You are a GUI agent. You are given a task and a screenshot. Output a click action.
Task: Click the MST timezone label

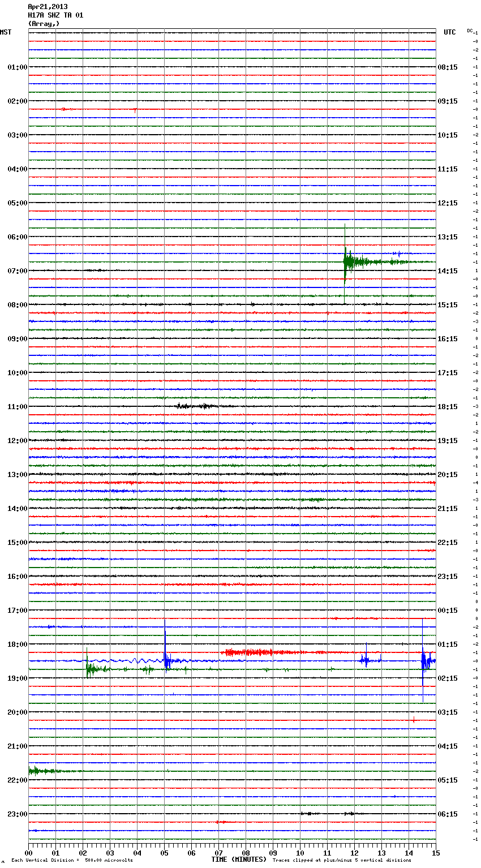6,32
